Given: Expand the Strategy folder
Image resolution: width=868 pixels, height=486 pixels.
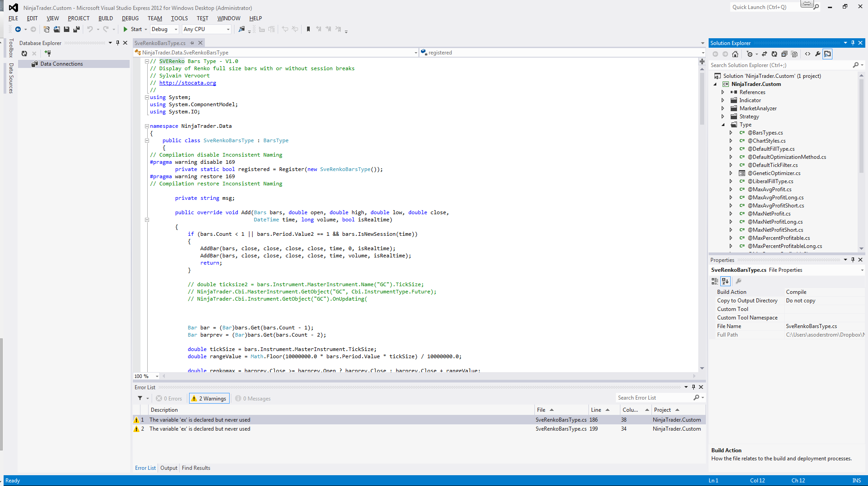Looking at the screenshot, I should click(723, 117).
